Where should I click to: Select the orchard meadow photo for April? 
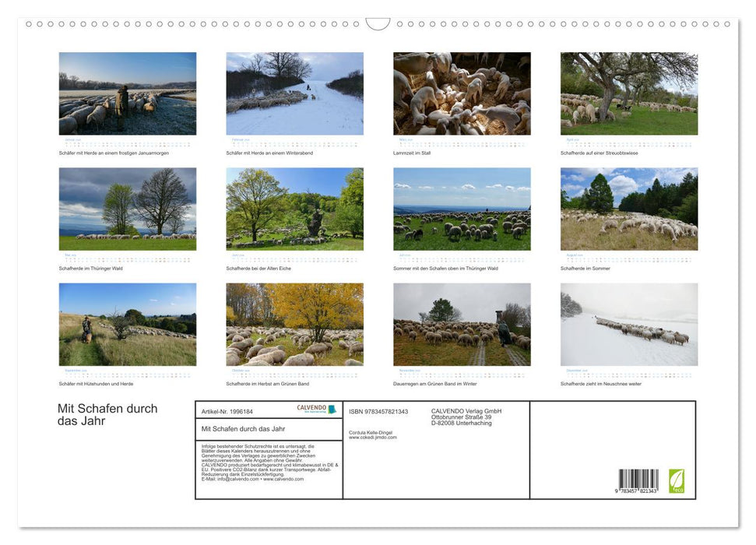point(628,93)
